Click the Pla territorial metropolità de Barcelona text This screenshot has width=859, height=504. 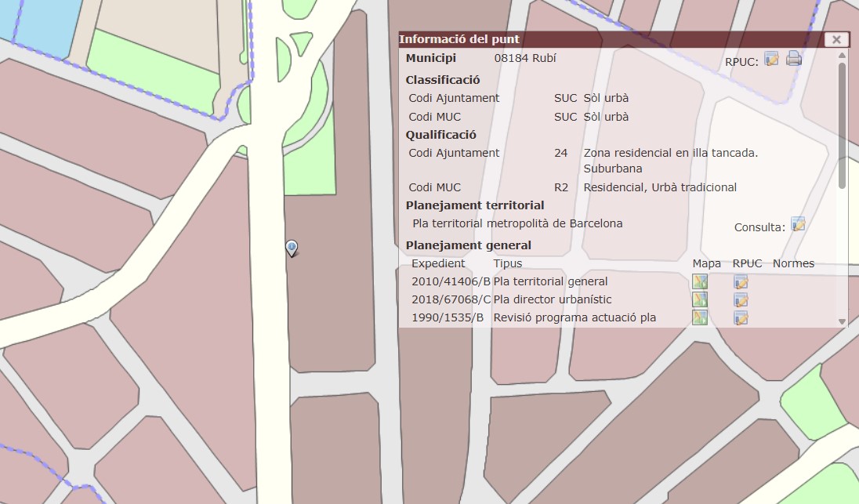(x=517, y=223)
